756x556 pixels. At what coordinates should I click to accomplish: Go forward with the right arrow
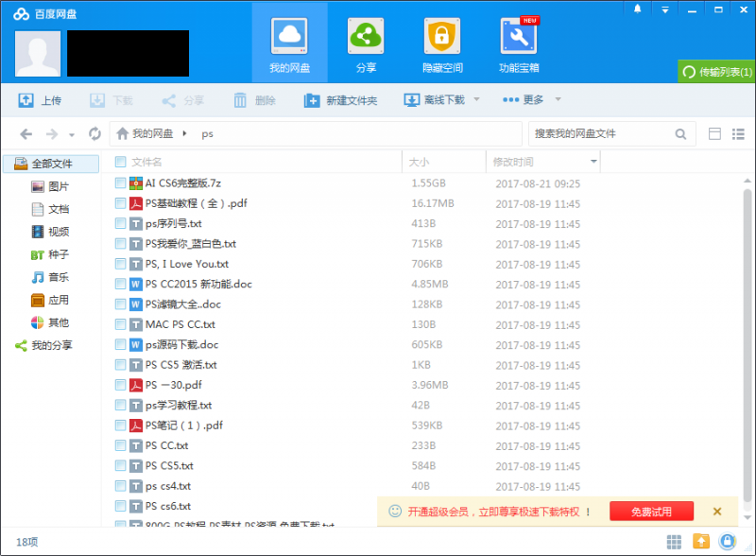[52, 133]
